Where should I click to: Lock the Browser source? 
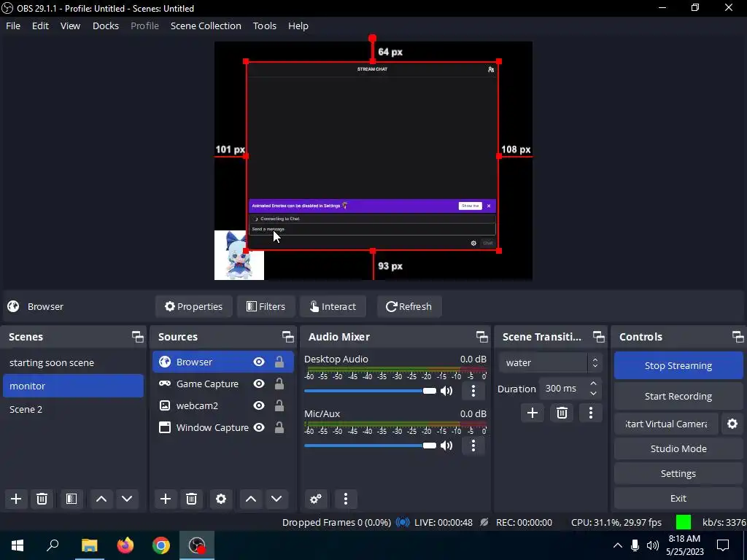pos(279,362)
